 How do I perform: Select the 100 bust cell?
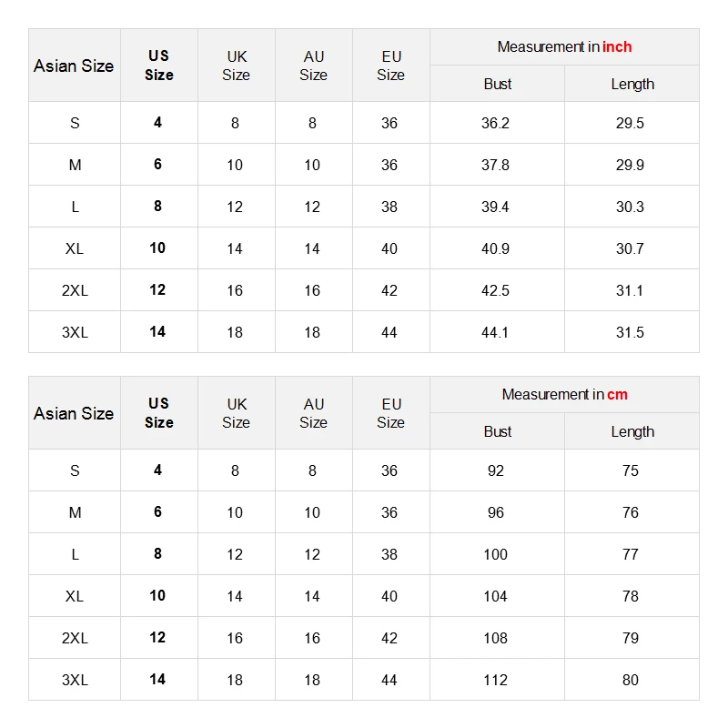pyautogui.click(x=495, y=554)
